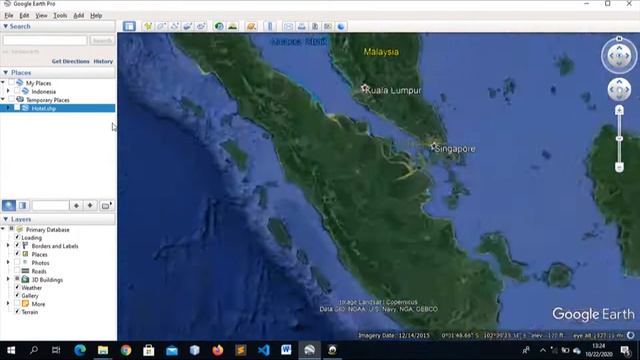Image resolution: width=640 pixels, height=360 pixels.
Task: Click the zoom slider handle
Action: click(x=619, y=139)
